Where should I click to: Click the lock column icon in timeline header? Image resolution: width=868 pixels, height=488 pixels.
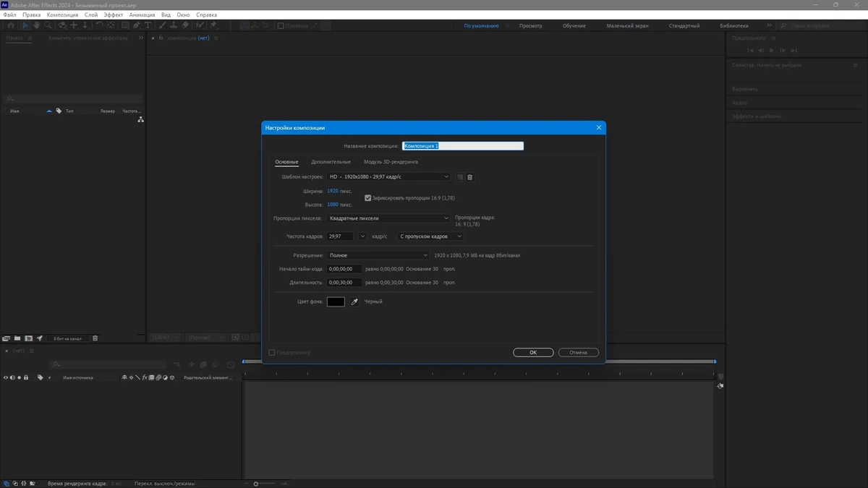tap(26, 377)
